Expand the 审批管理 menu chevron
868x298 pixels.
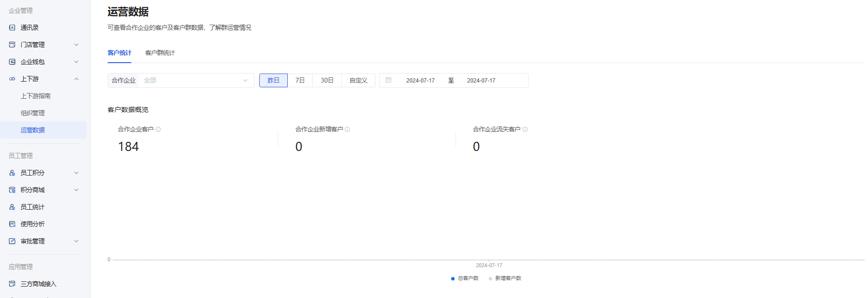[76, 241]
